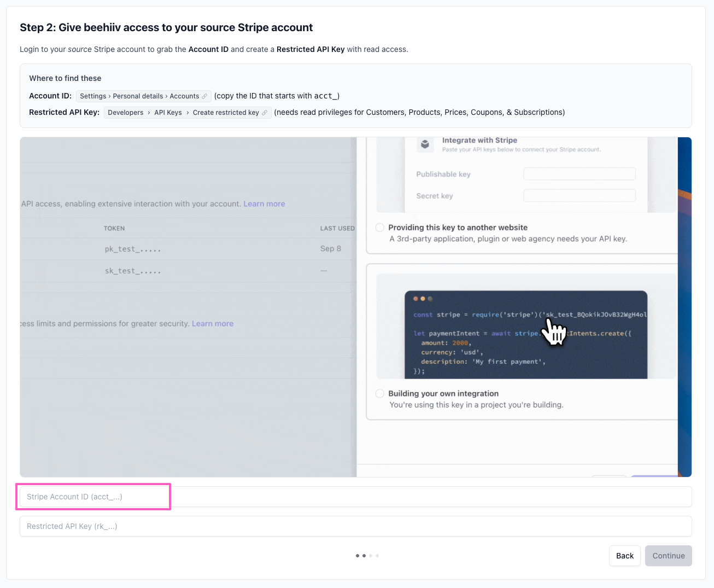
Task: Click the first step progress dot
Action: pos(358,556)
